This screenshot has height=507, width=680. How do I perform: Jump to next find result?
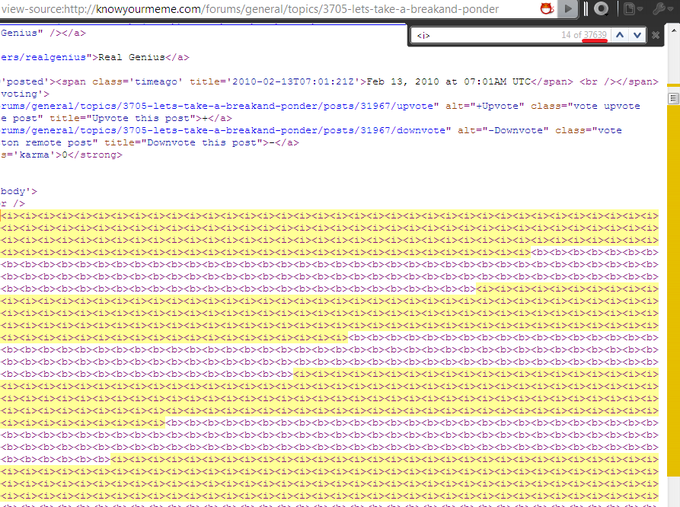tap(637, 35)
